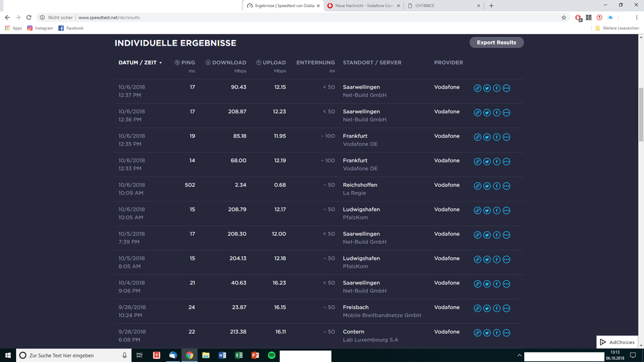Screen dimensions: 644x362
Task: Switch to Neue Nachricht Vodafone tab
Action: (364, 6)
